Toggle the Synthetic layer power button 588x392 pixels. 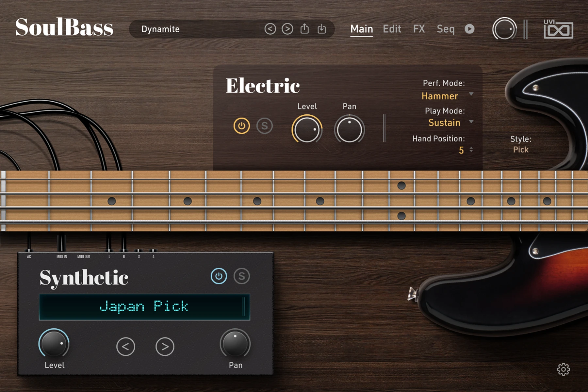click(x=219, y=276)
